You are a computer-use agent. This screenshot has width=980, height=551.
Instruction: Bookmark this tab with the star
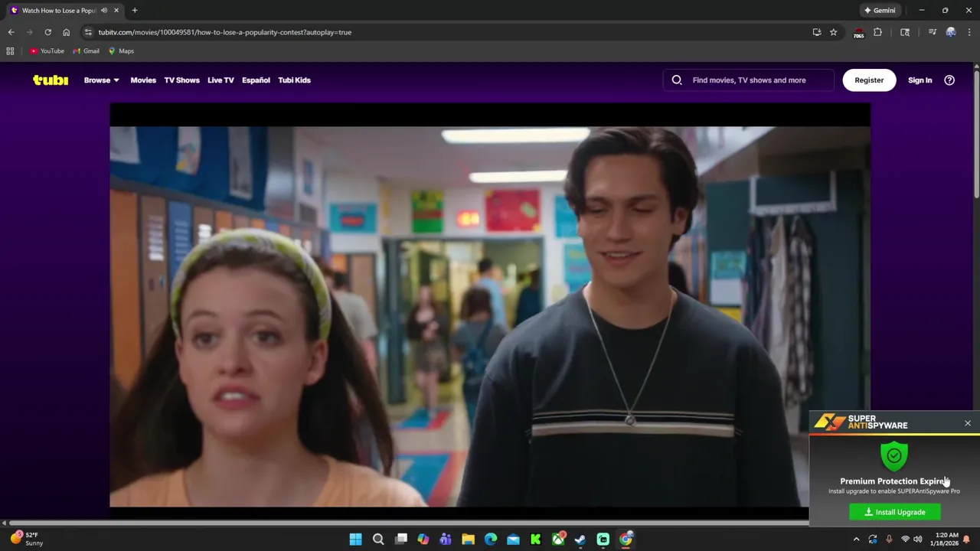tap(833, 32)
